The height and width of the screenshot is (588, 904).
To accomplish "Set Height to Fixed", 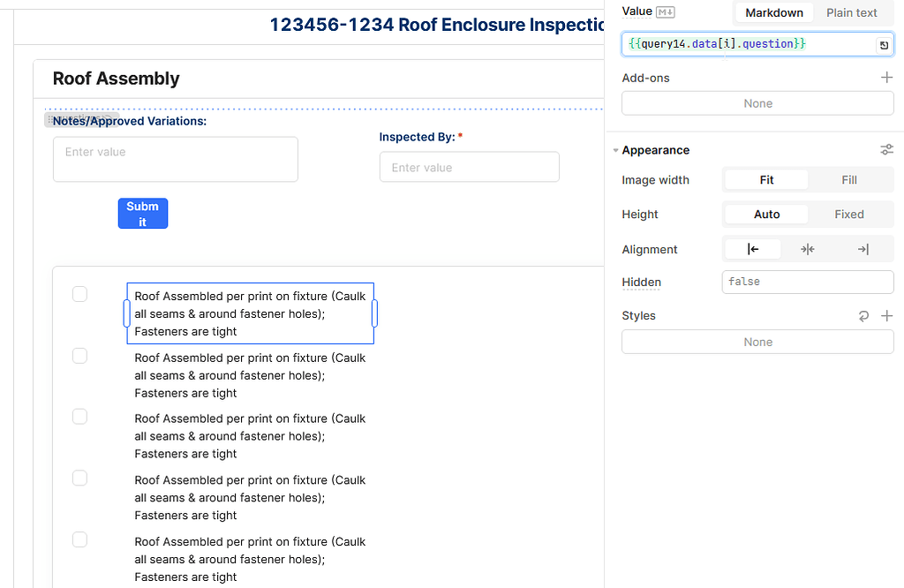I will 848,214.
